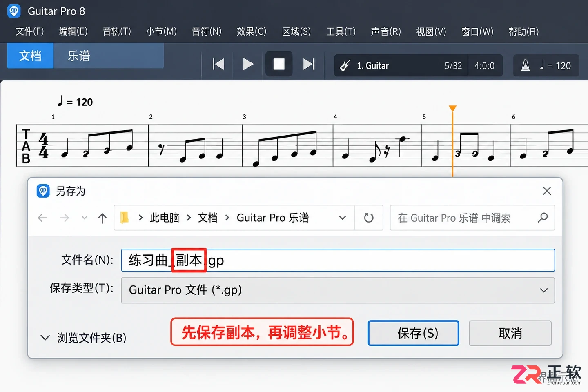Open the 音轨(T) menu
Viewport: 588px width, 392px height.
coord(117,31)
